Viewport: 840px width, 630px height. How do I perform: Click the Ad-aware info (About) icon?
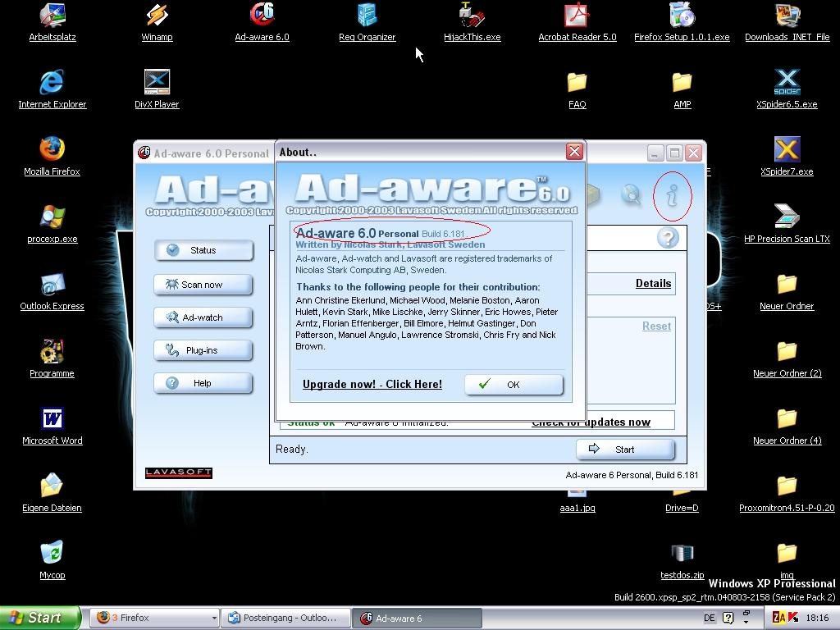[673, 195]
